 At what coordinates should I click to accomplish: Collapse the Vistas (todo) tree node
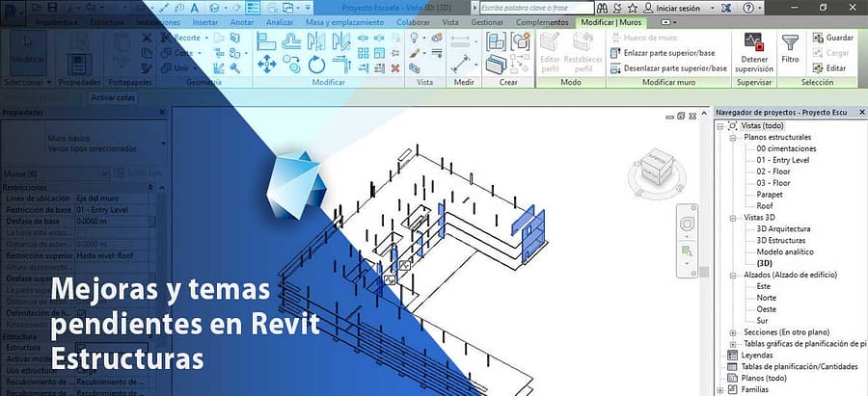coord(719,126)
